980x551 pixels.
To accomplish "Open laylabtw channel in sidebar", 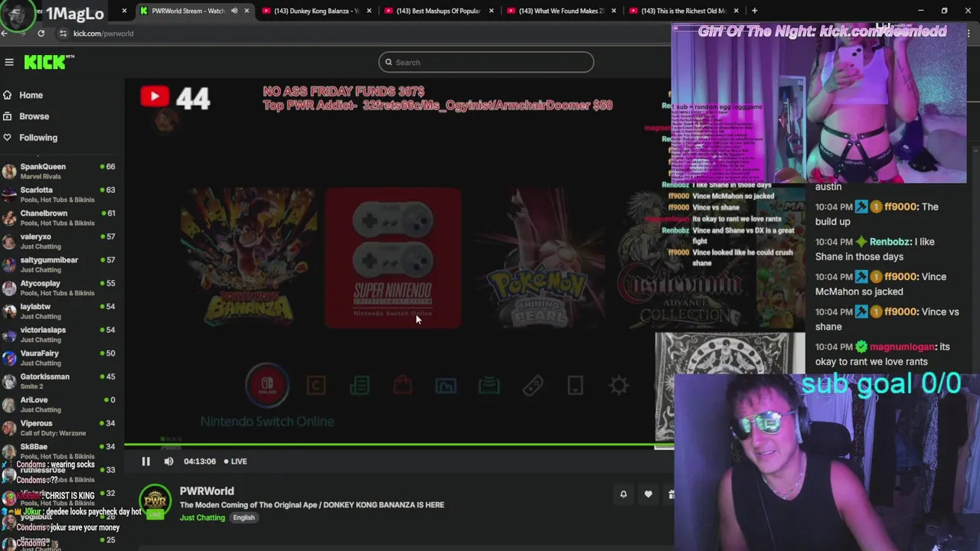I will 59,311.
